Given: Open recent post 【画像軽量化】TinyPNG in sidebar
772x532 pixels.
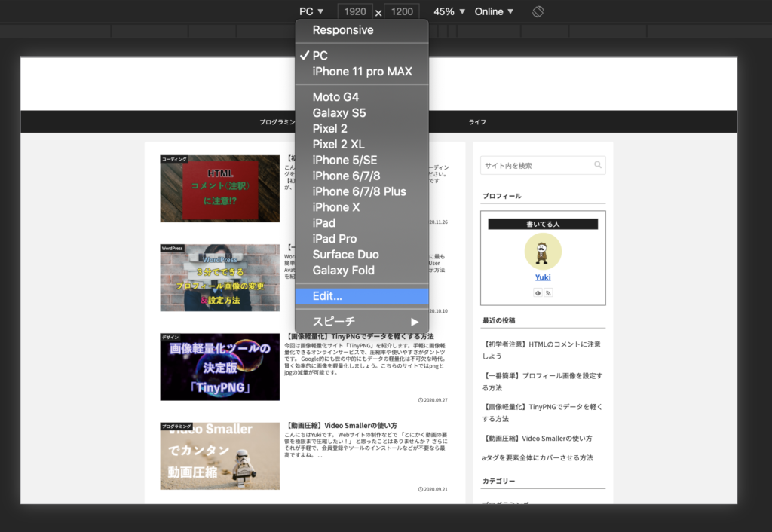Looking at the screenshot, I should tap(542, 413).
